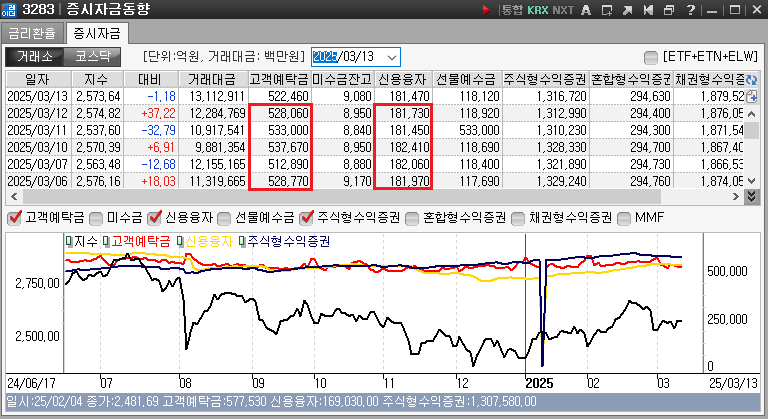Click the 신용융자 column header
768x419 pixels.
[403, 79]
